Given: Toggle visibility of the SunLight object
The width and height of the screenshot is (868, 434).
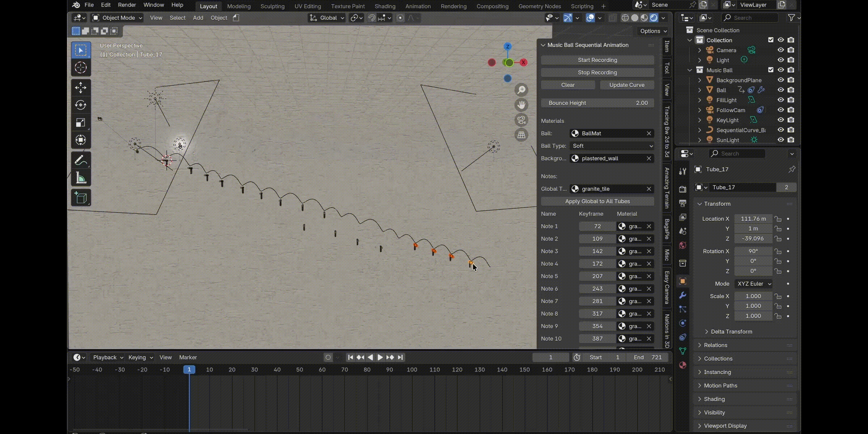Looking at the screenshot, I should (x=781, y=140).
